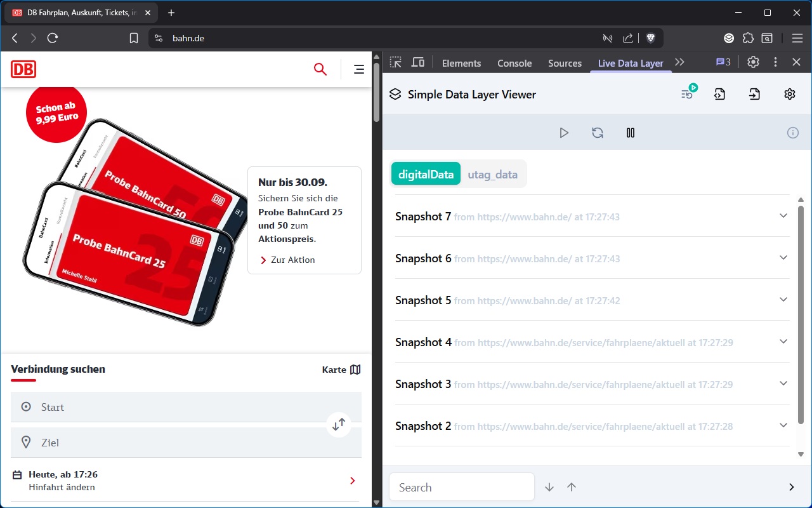
Task: Click into the snapshot Search field
Action: coord(461,487)
